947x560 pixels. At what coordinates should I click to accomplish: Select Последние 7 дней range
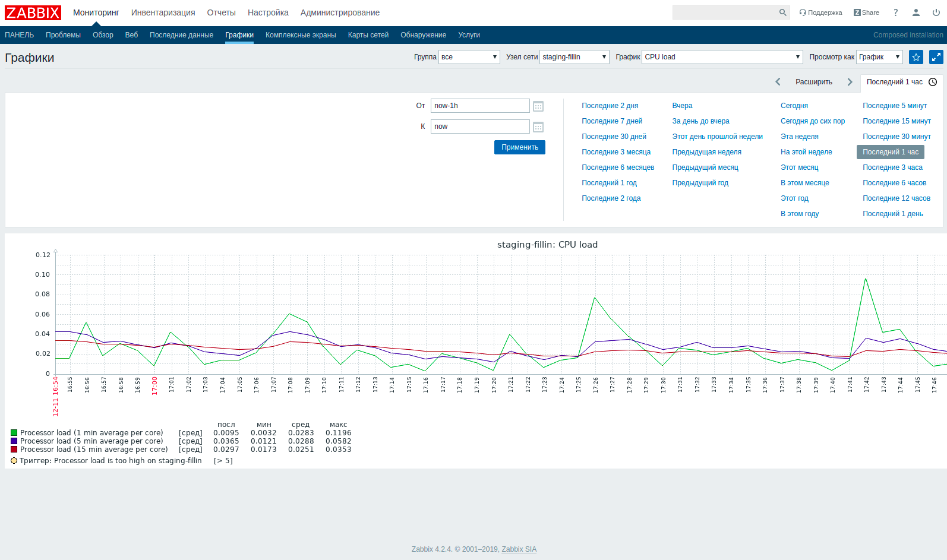612,121
